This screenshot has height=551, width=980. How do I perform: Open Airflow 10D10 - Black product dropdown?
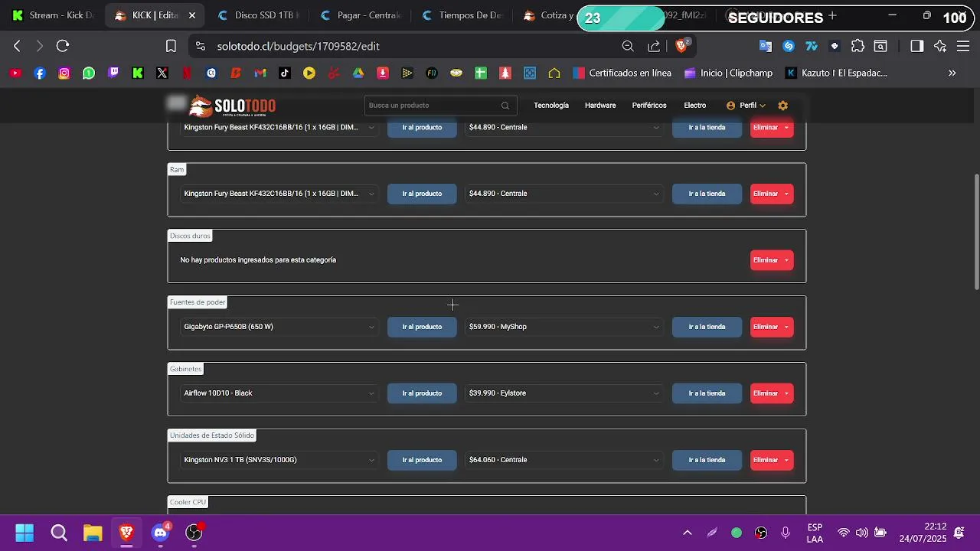click(x=279, y=393)
